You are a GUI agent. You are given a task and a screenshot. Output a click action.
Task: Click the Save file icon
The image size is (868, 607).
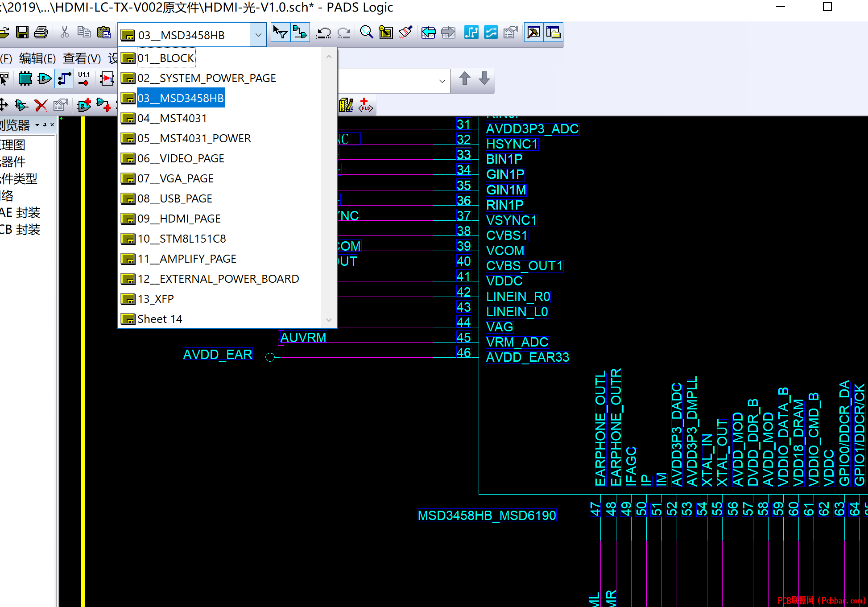(22, 32)
